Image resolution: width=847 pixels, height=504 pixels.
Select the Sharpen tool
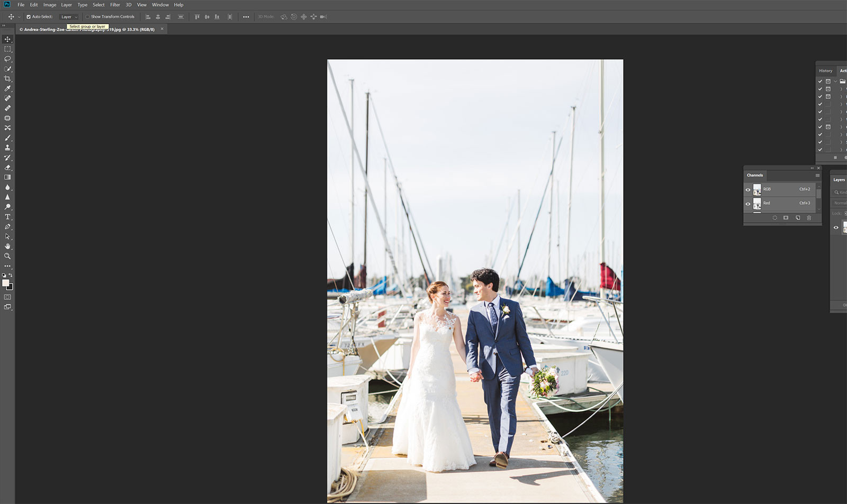7,197
